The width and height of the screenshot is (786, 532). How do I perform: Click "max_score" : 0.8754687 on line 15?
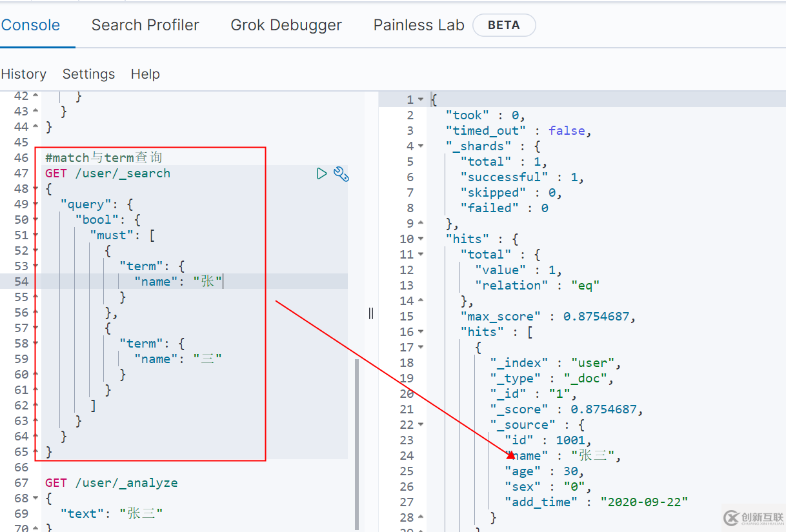click(x=549, y=317)
